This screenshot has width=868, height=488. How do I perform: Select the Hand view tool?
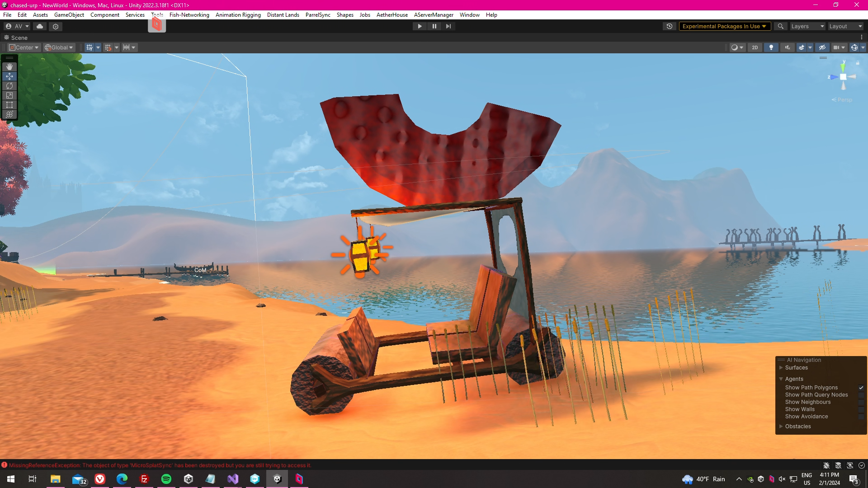[9, 67]
